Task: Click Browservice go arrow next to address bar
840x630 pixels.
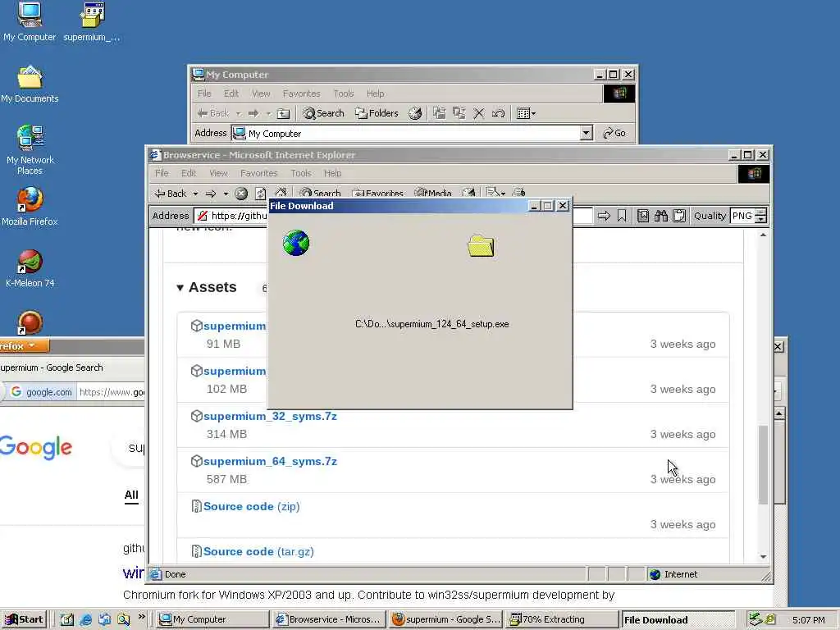Action: [x=604, y=216]
